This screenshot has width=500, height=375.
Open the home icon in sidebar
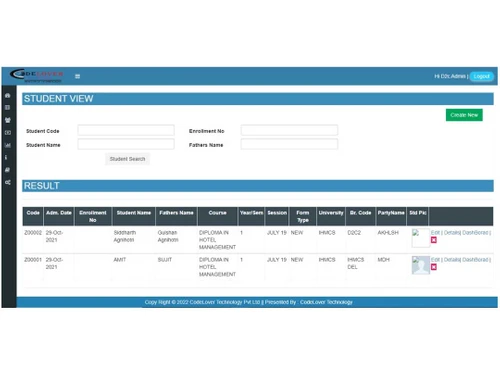coord(8,95)
